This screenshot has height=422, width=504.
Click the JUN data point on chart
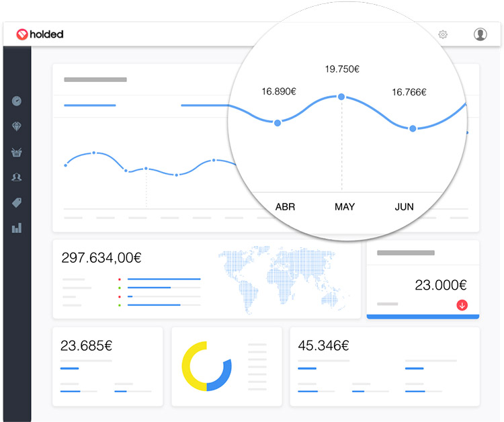point(413,128)
